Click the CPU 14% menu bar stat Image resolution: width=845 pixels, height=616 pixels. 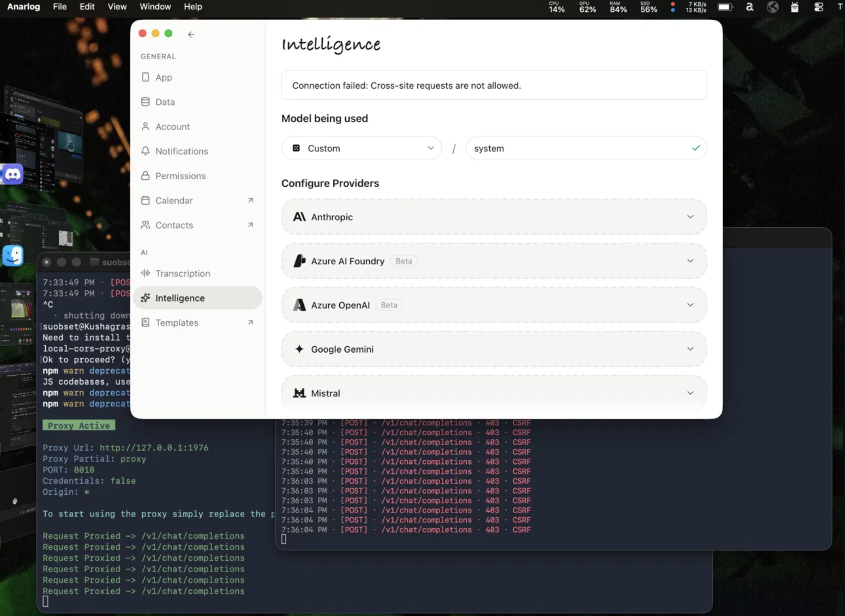[x=556, y=7]
